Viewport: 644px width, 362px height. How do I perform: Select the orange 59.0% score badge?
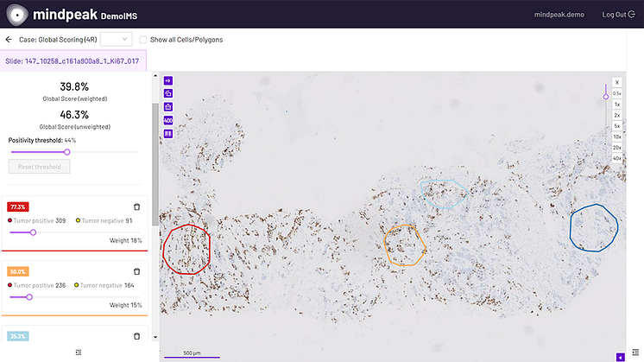(x=17, y=271)
